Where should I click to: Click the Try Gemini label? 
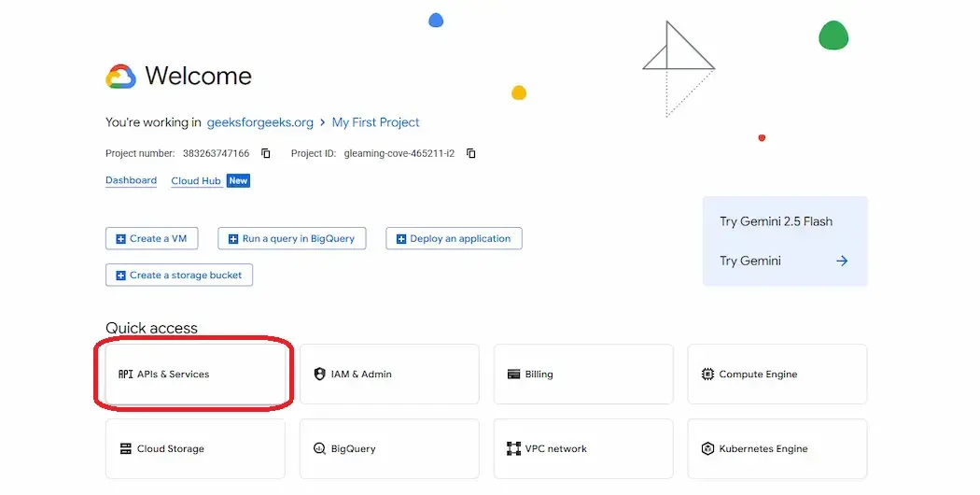pyautogui.click(x=750, y=261)
